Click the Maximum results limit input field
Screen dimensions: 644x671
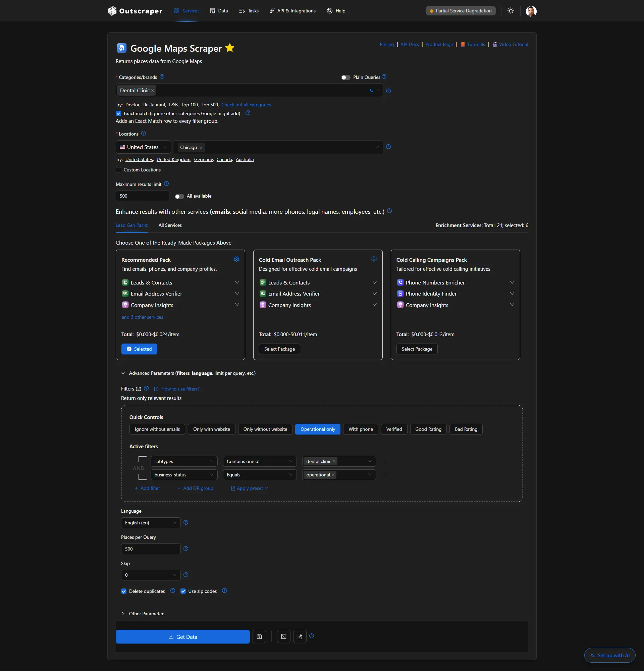point(142,196)
